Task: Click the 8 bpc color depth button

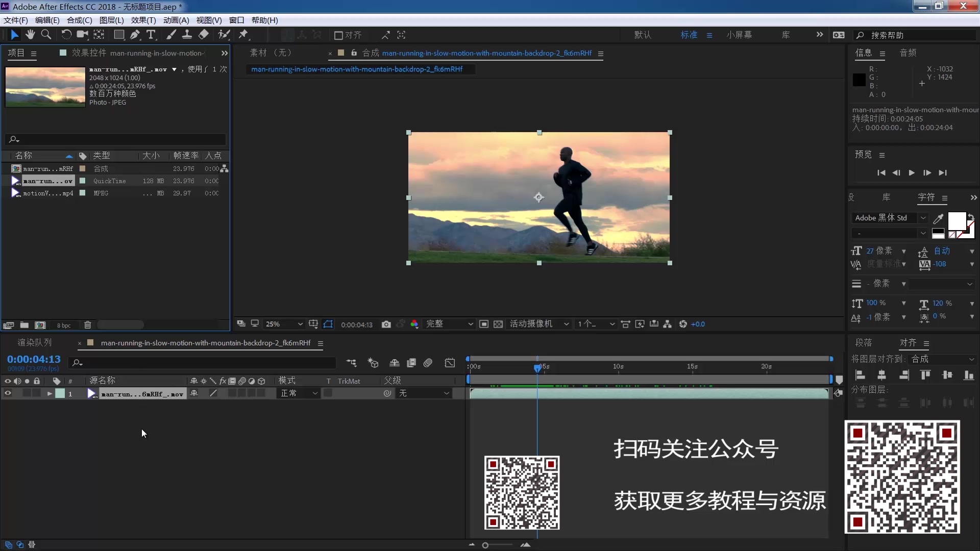Action: (x=64, y=325)
